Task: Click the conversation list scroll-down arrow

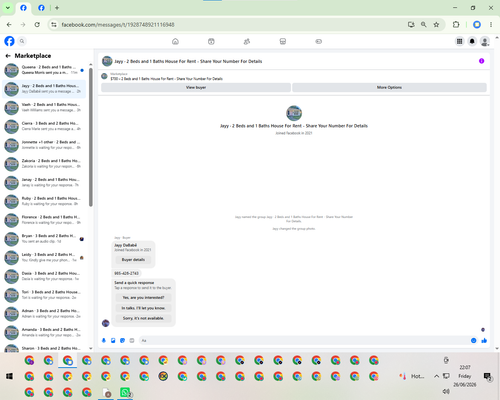Action: coord(91,348)
